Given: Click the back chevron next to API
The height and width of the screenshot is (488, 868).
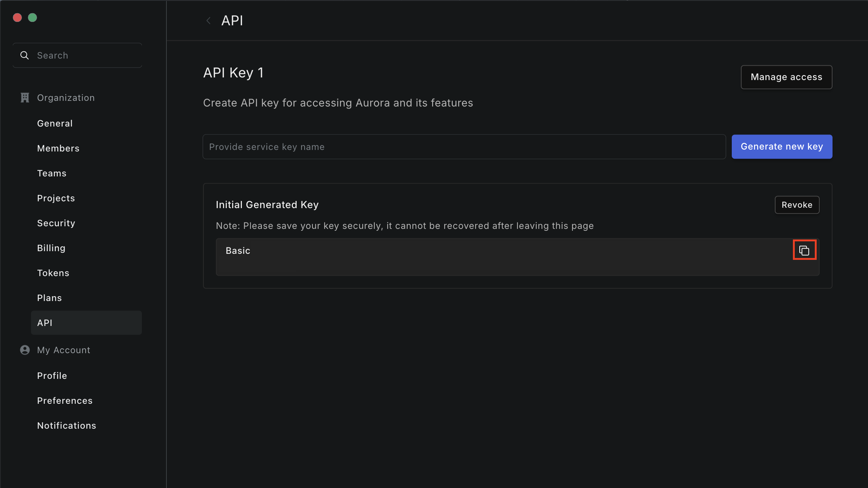Looking at the screenshot, I should pos(208,20).
